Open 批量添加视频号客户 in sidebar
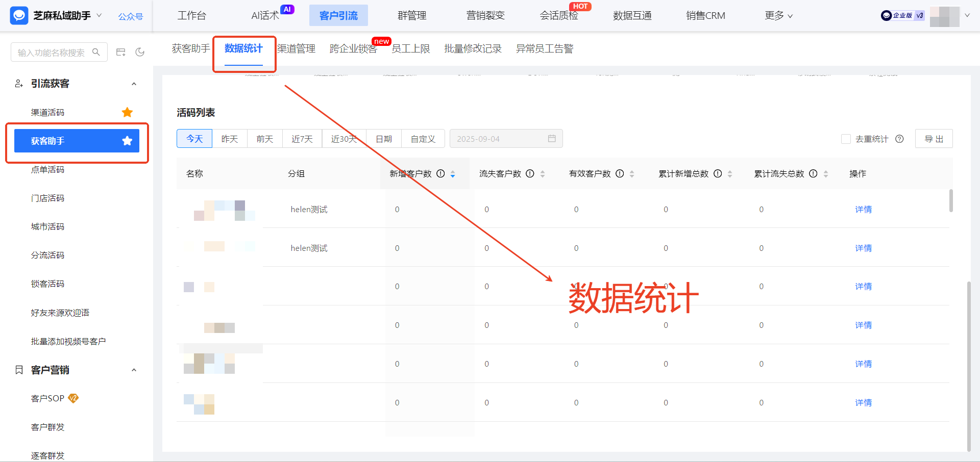 pos(68,341)
